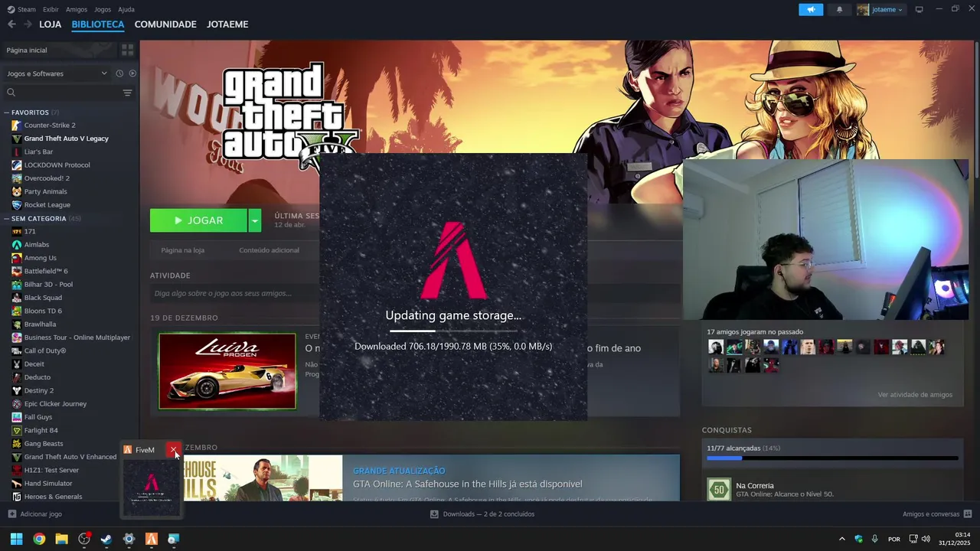Image resolution: width=980 pixels, height=551 pixels.
Task: Click the library search input field
Action: tap(67, 93)
